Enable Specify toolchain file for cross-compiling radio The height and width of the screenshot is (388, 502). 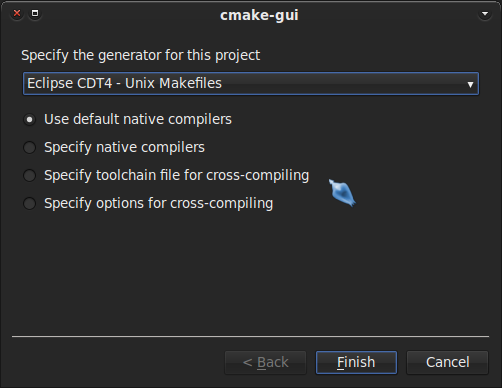pyautogui.click(x=29, y=175)
